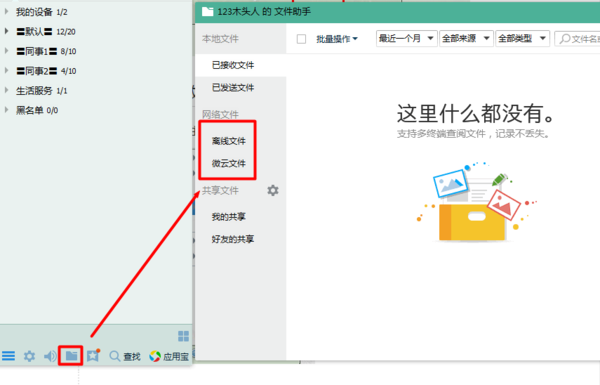Screen dimensions: 600x385
Task: Open system settings gear in QQ panel
Action: (29, 356)
